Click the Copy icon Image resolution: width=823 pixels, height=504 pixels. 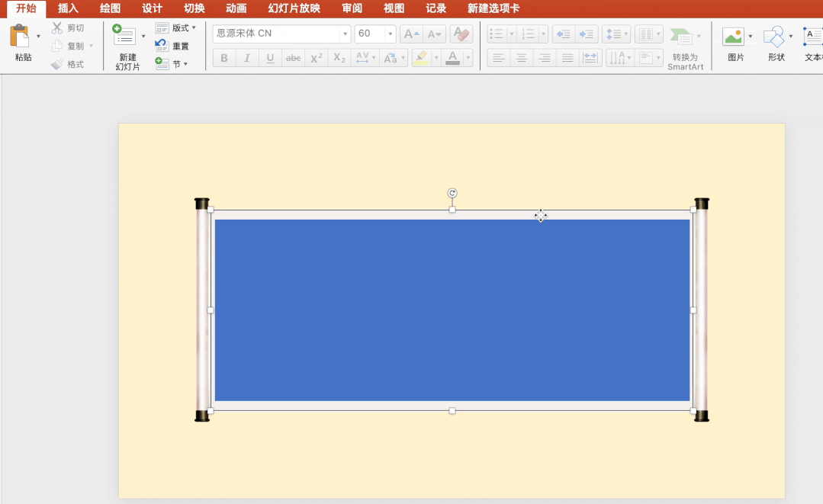pyautogui.click(x=57, y=47)
